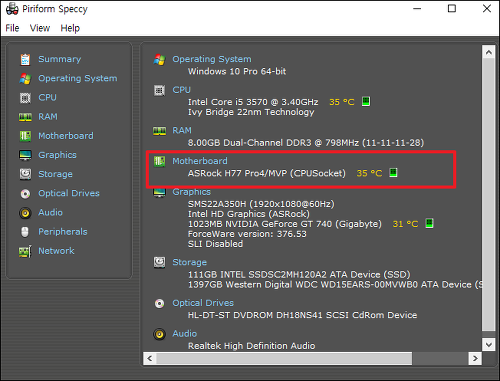Click the vertical scrollbar up arrow
This screenshot has height=381, width=500.
click(489, 52)
